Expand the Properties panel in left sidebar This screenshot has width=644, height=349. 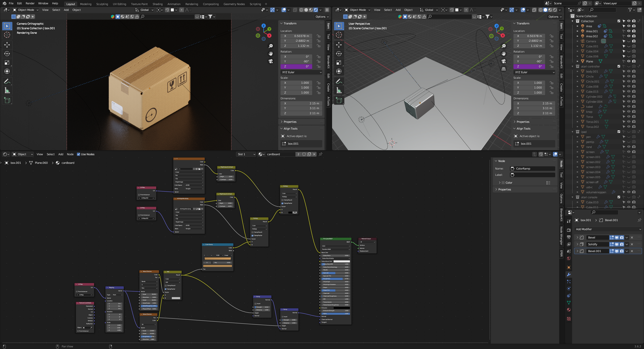pyautogui.click(x=290, y=122)
